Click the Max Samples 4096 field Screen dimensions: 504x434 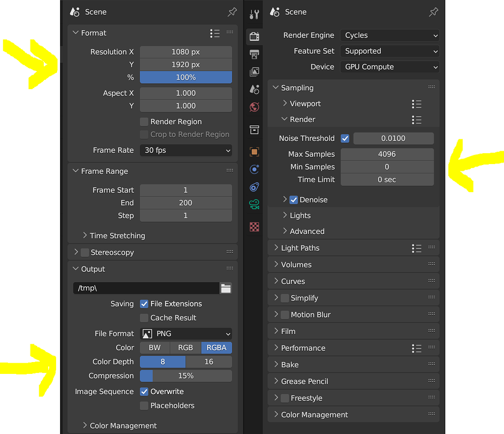(x=387, y=154)
